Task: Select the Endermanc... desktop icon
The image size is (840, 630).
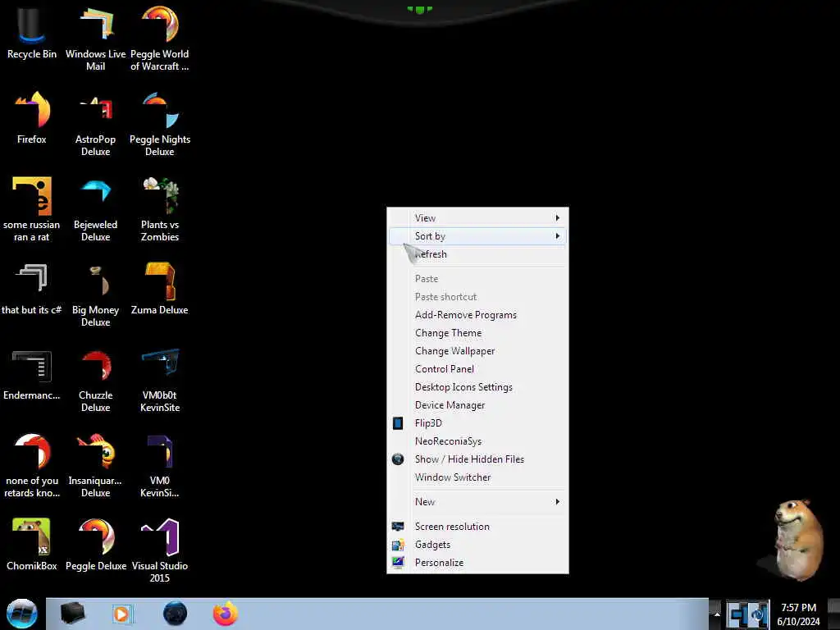Action: click(32, 374)
